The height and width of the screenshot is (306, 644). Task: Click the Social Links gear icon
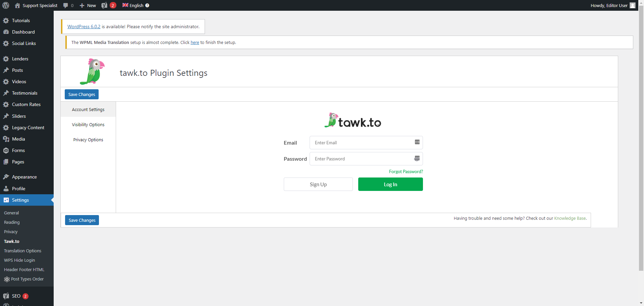pyautogui.click(x=6, y=43)
